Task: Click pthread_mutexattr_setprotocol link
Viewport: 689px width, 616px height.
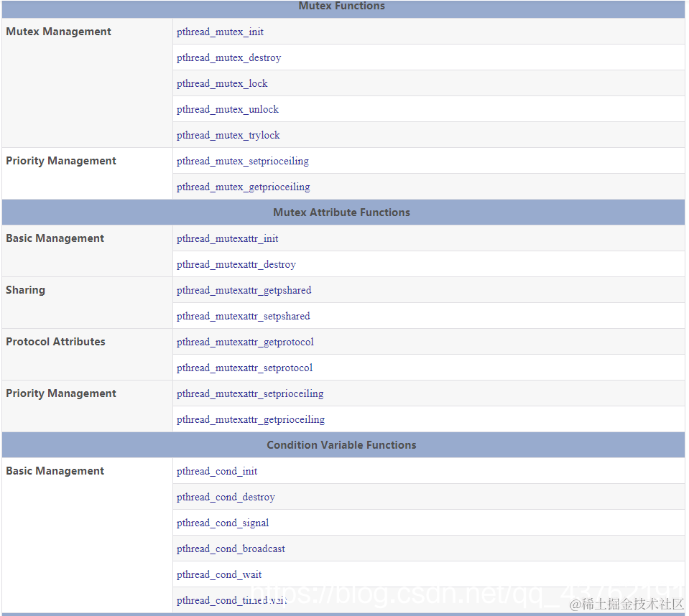Action: (x=244, y=368)
